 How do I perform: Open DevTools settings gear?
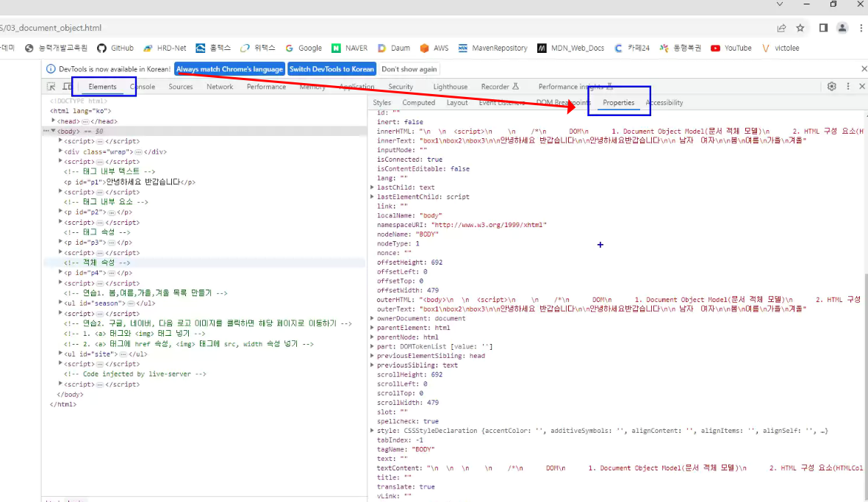coord(831,86)
